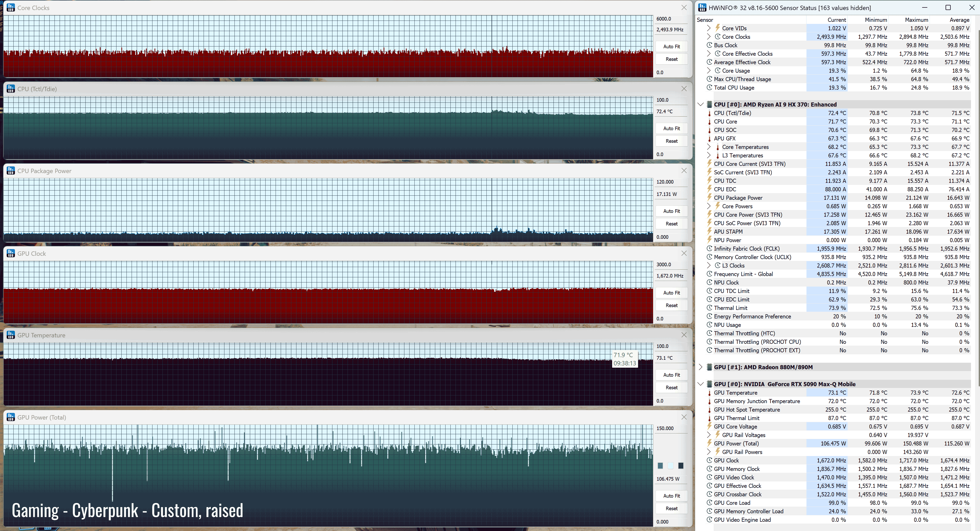980x531 pixels.
Task: Expand the L3 Temperatures sensor row
Action: [708, 155]
